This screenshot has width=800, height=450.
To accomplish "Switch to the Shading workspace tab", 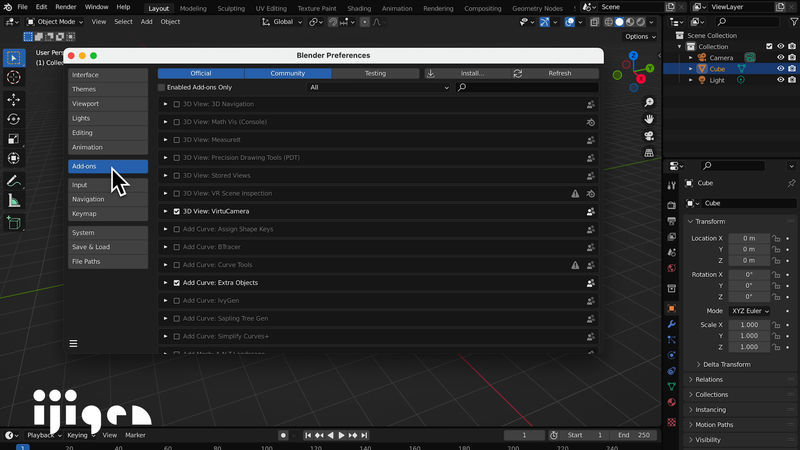I will 359,8.
